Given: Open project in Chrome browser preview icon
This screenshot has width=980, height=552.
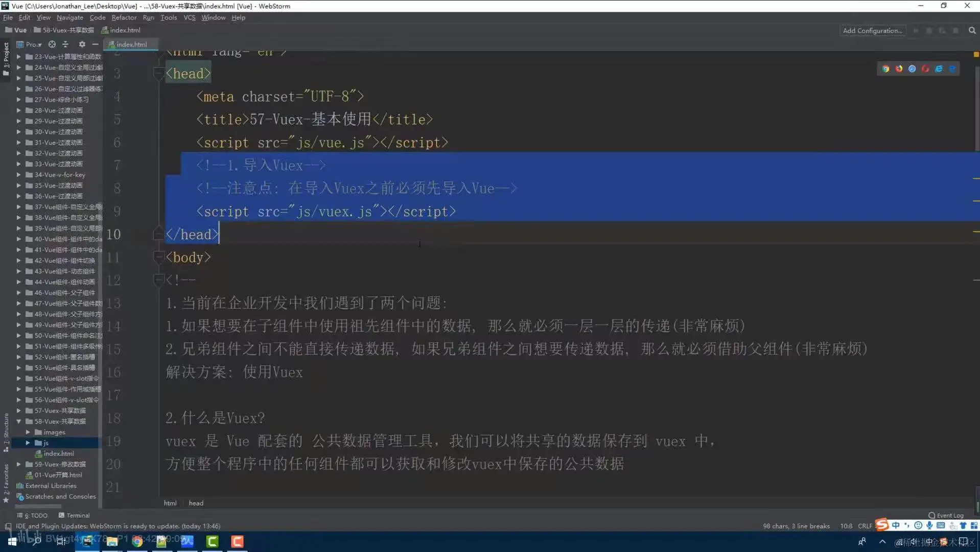Looking at the screenshot, I should tap(885, 68).
